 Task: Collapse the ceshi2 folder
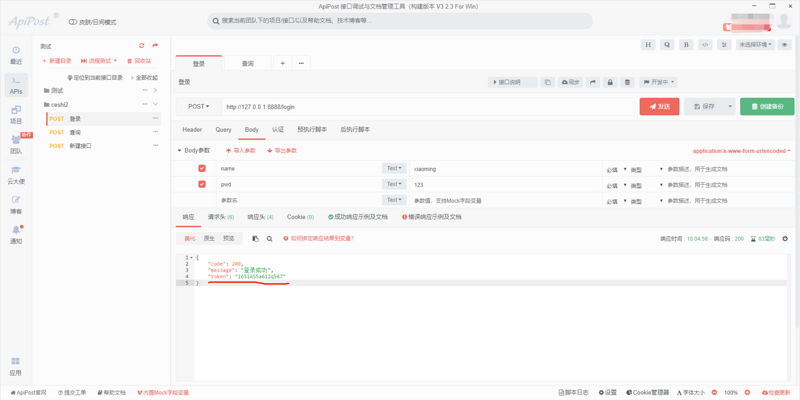[x=155, y=104]
